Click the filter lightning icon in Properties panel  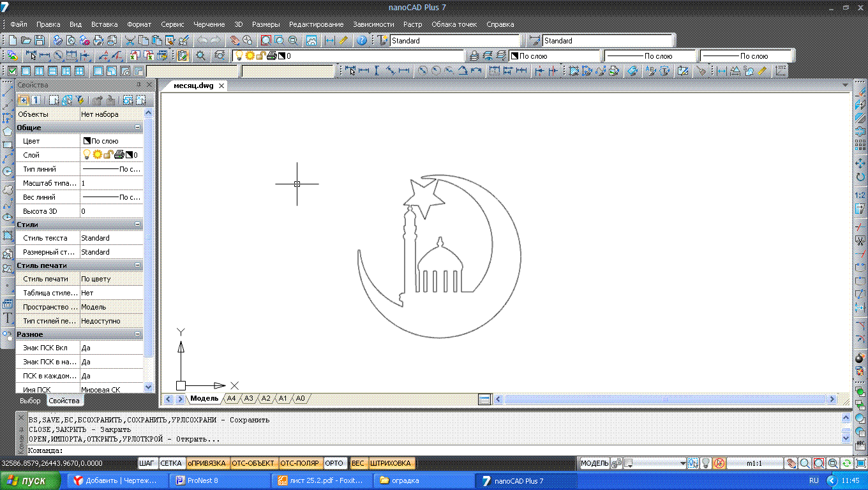pyautogui.click(x=80, y=100)
